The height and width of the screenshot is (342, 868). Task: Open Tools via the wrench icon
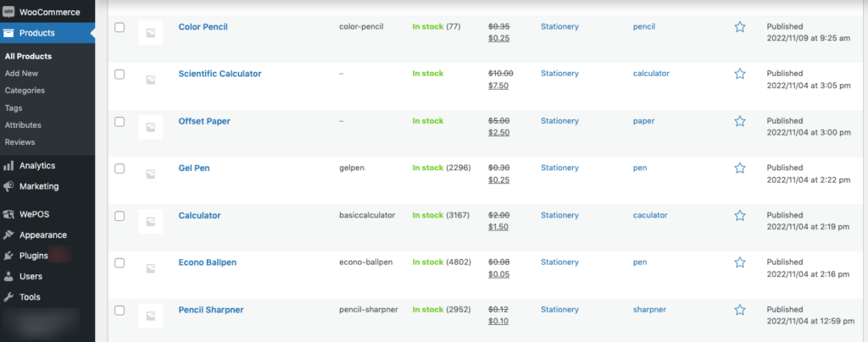[x=8, y=297]
